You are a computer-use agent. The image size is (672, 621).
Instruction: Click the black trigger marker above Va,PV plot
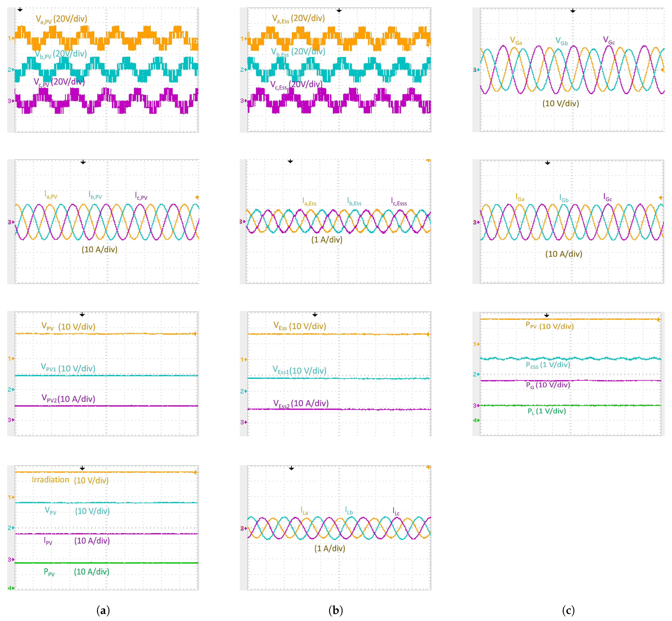pyautogui.click(x=20, y=10)
